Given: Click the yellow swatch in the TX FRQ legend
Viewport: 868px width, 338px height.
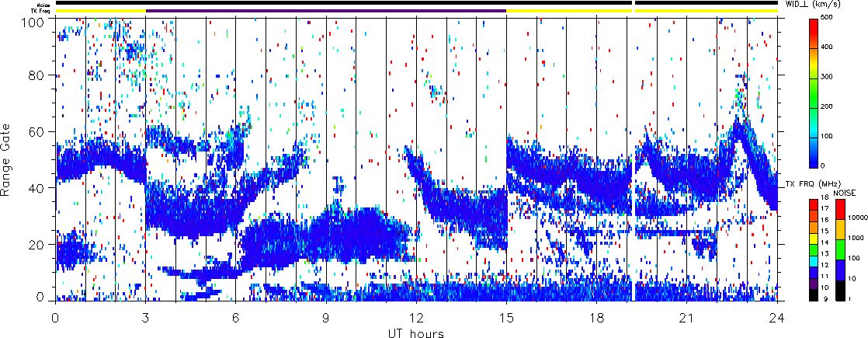Looking at the screenshot, I should pyautogui.click(x=814, y=239).
